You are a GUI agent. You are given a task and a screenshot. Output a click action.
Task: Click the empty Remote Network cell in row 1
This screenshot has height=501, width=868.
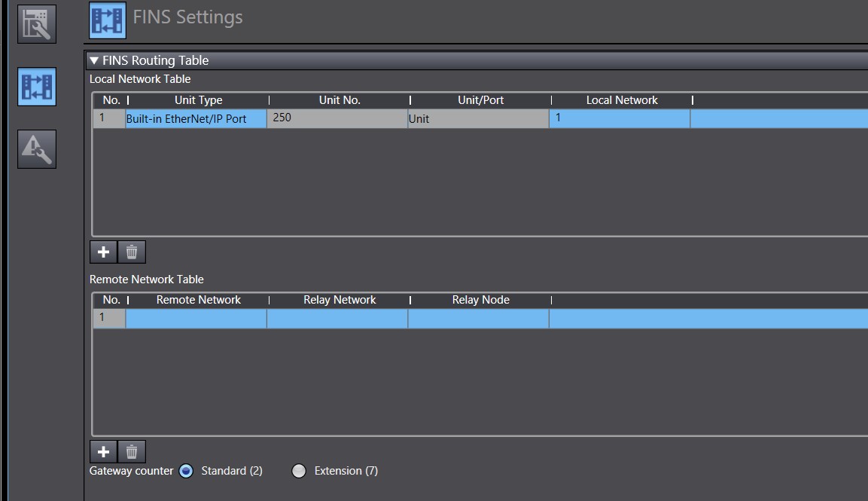(x=196, y=319)
